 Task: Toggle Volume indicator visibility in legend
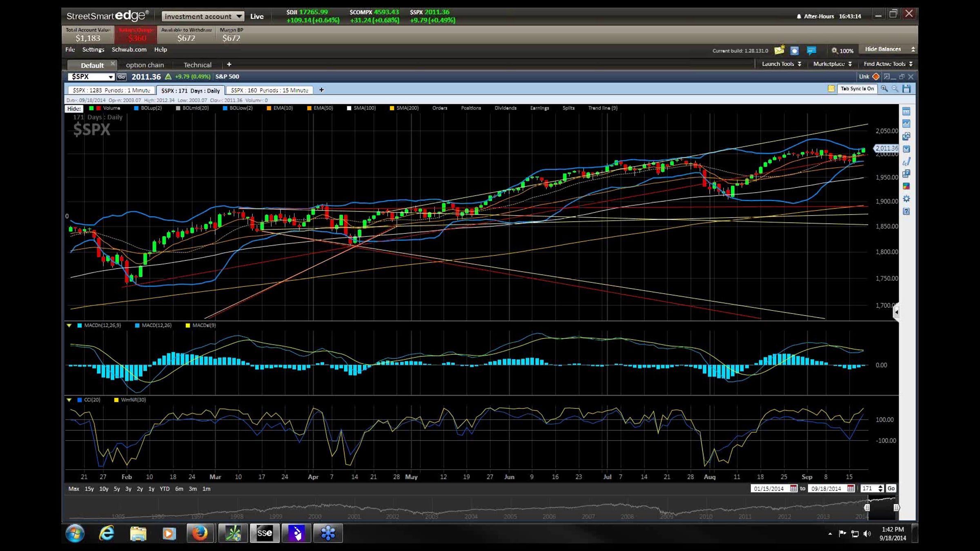tap(111, 108)
